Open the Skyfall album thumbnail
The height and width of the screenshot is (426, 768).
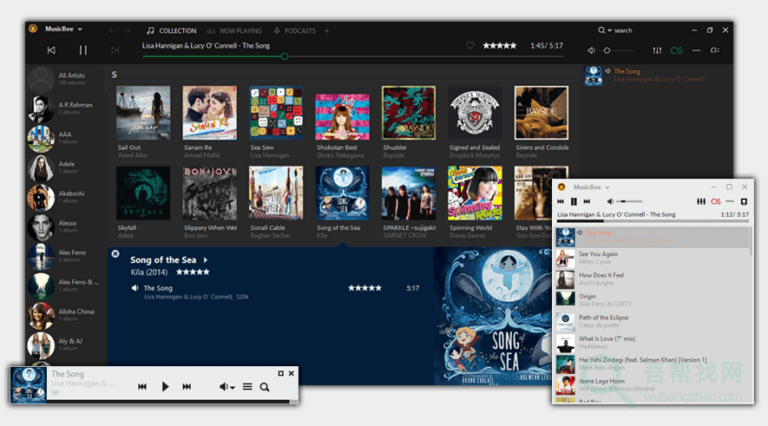[142, 192]
